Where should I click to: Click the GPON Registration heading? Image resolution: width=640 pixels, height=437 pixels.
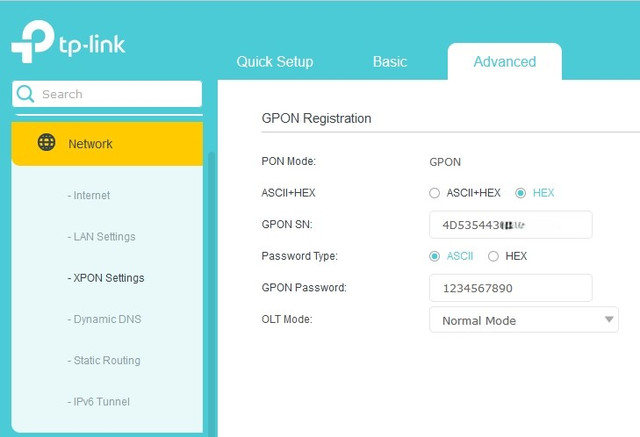[316, 118]
